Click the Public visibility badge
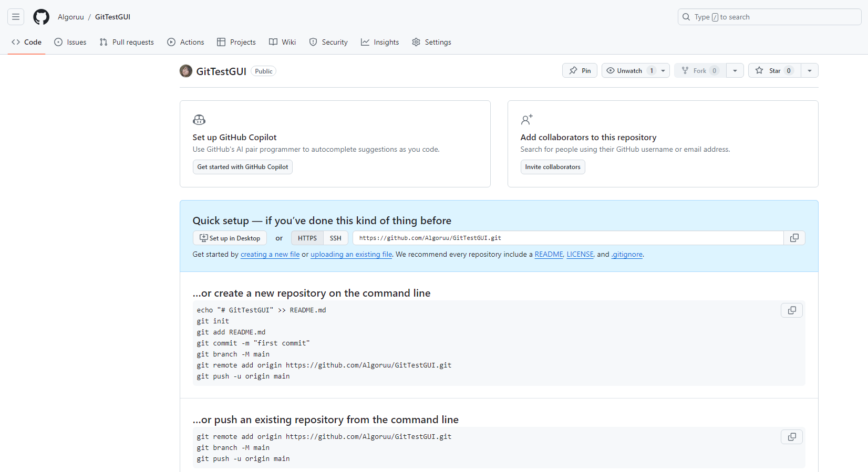The image size is (868, 472). (264, 71)
